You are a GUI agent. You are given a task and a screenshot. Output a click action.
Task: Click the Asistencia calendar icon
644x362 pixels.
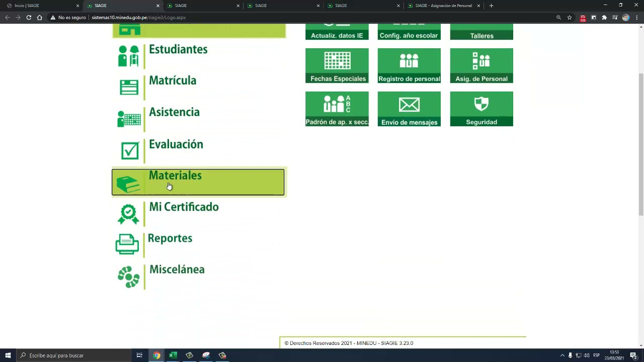coord(129,119)
